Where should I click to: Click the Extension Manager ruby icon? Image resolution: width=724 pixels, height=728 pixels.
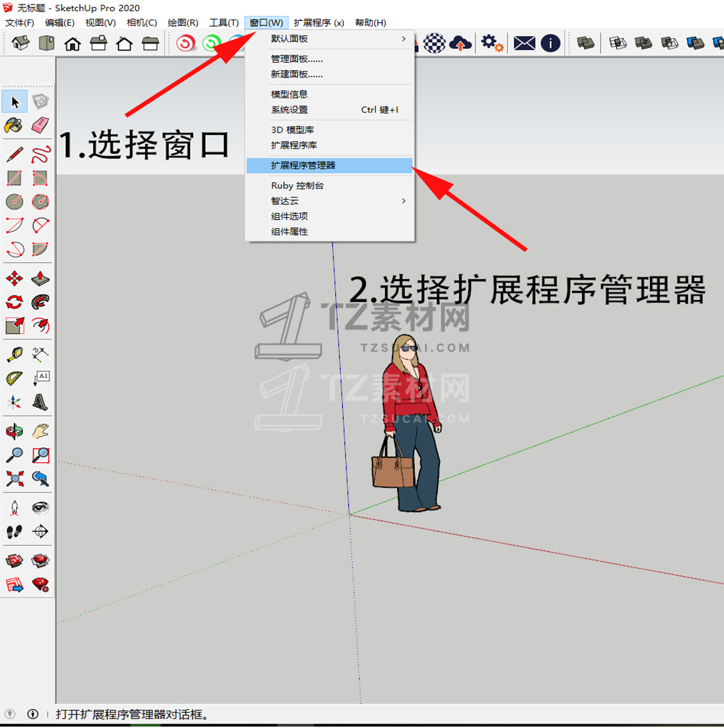pyautogui.click(x=41, y=585)
